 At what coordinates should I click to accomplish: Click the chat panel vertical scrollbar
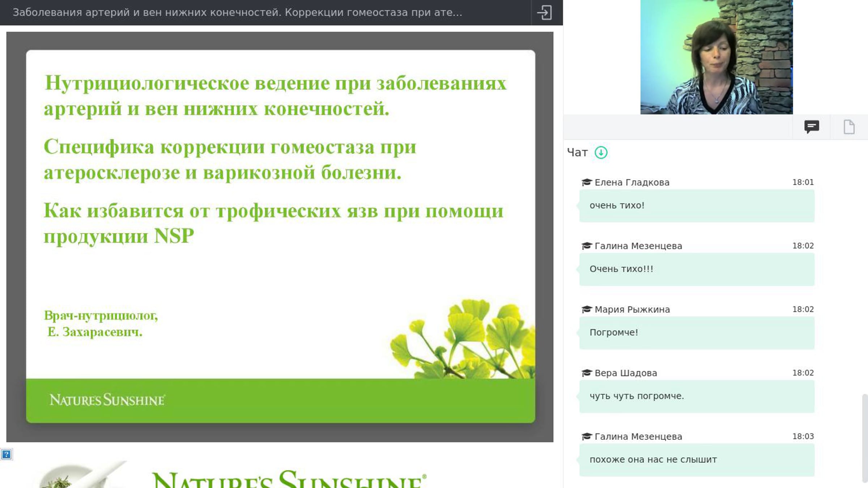click(865, 438)
